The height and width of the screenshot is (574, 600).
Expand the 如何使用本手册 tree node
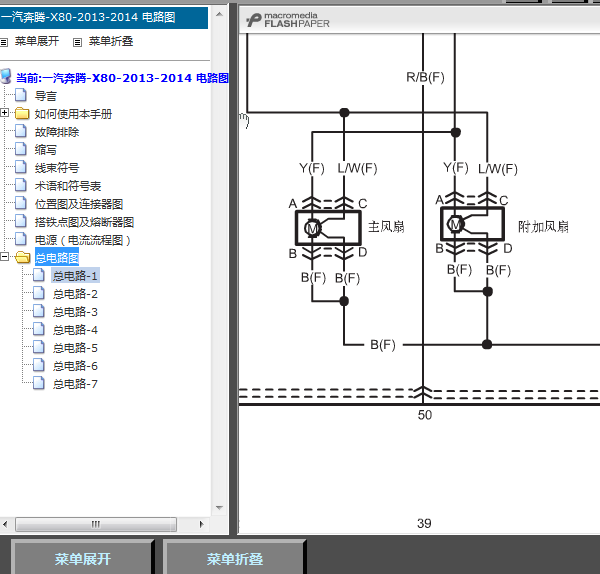pos(4,113)
